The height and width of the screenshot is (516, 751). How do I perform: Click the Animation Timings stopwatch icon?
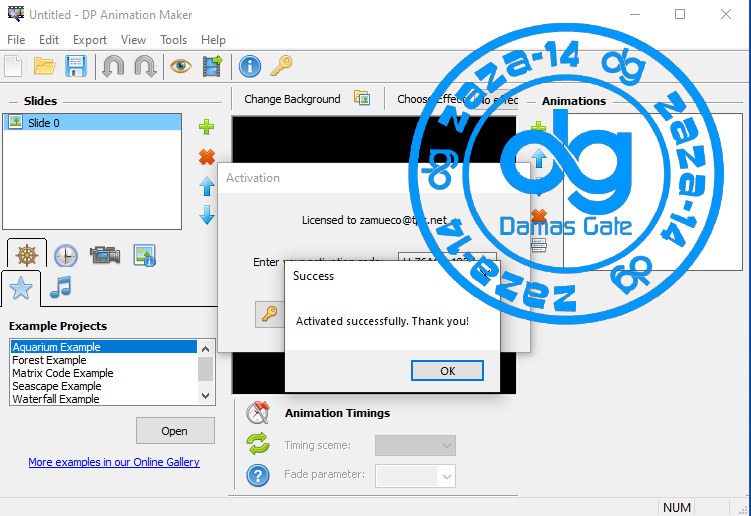(258, 413)
